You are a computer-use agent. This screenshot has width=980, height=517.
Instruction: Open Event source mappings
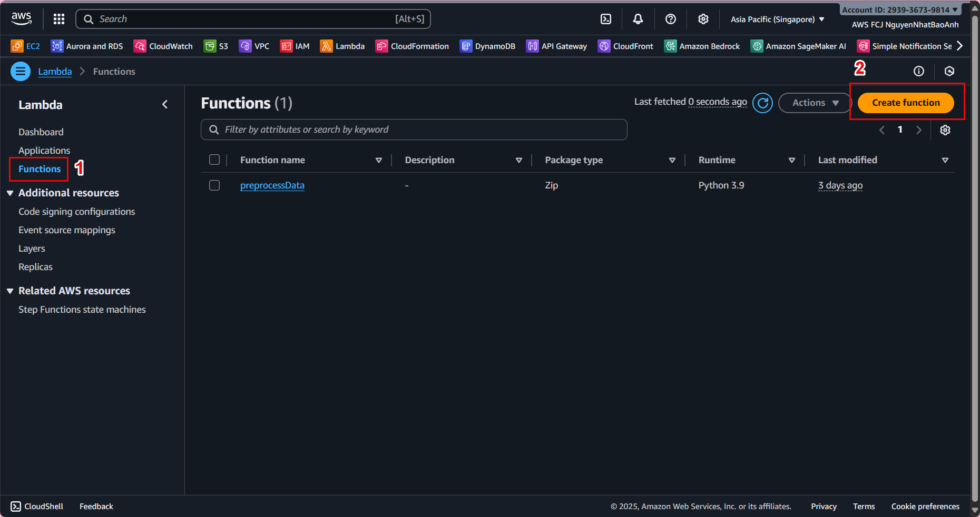[67, 230]
